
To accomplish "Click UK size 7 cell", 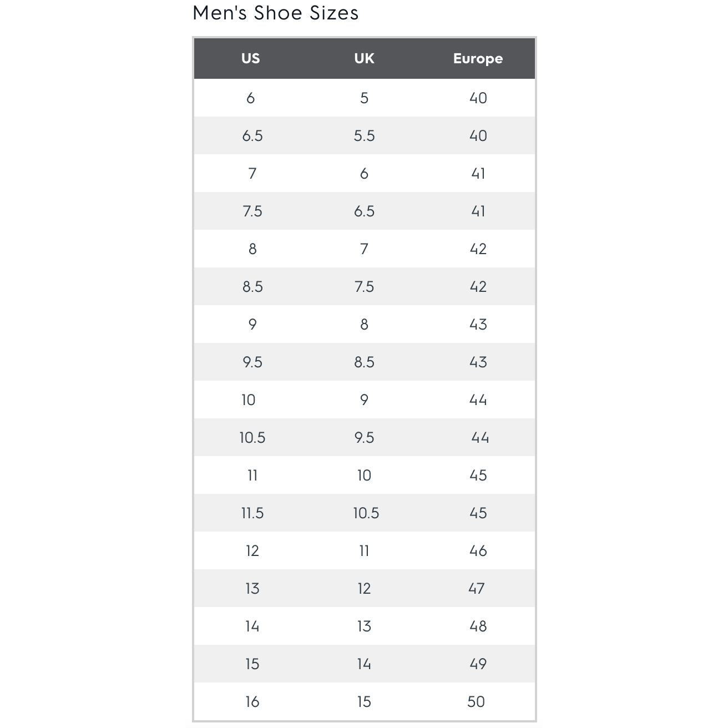I will point(364,249).
